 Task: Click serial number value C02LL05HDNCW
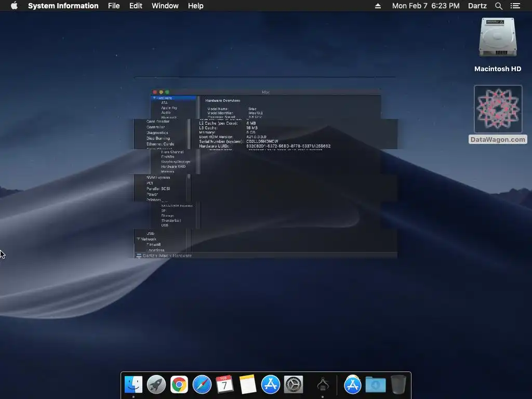coord(262,141)
